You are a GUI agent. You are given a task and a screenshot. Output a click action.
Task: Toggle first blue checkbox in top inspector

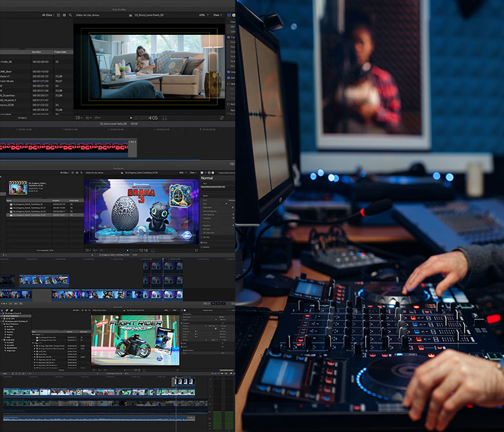tap(229, 38)
